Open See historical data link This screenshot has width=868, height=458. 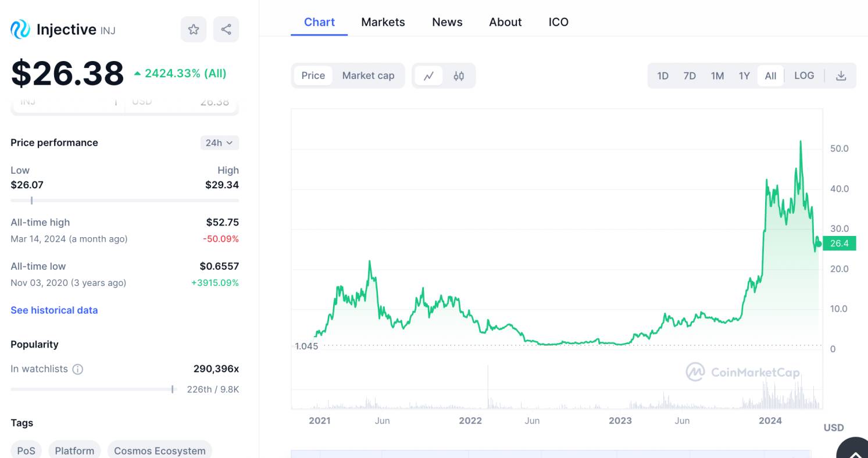[x=54, y=310]
